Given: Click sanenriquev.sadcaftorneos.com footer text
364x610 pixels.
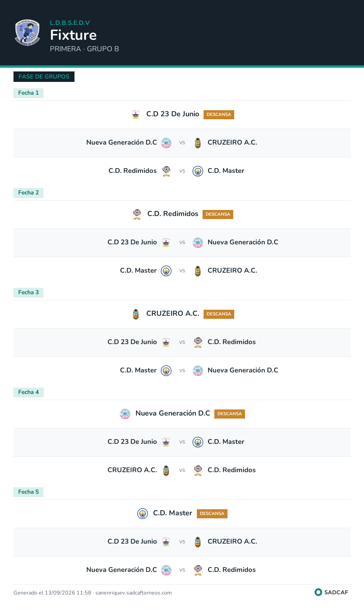Looking at the screenshot, I should tap(133, 593).
